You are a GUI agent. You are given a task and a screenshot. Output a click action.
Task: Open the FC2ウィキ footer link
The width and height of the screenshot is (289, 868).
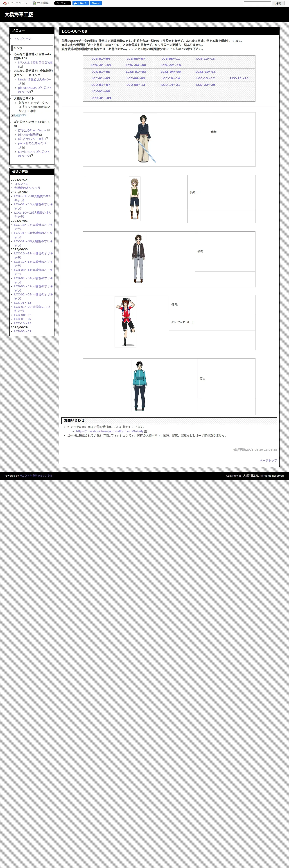pos(26,476)
